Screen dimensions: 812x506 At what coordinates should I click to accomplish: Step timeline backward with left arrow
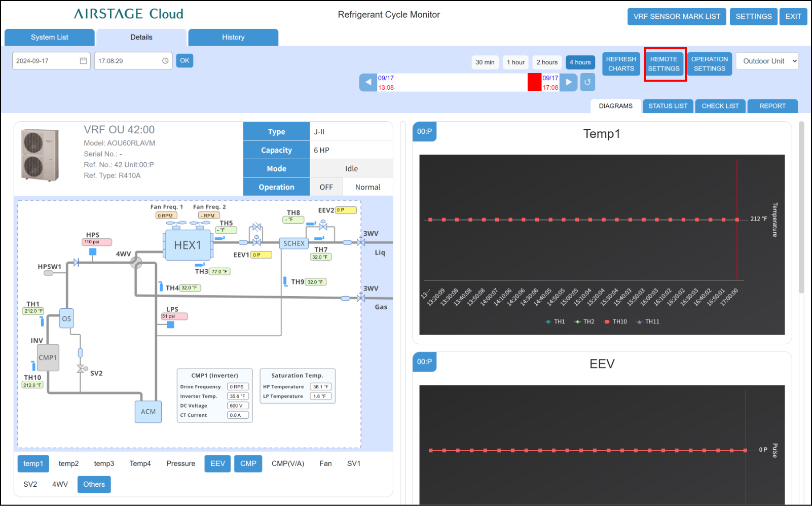click(368, 82)
